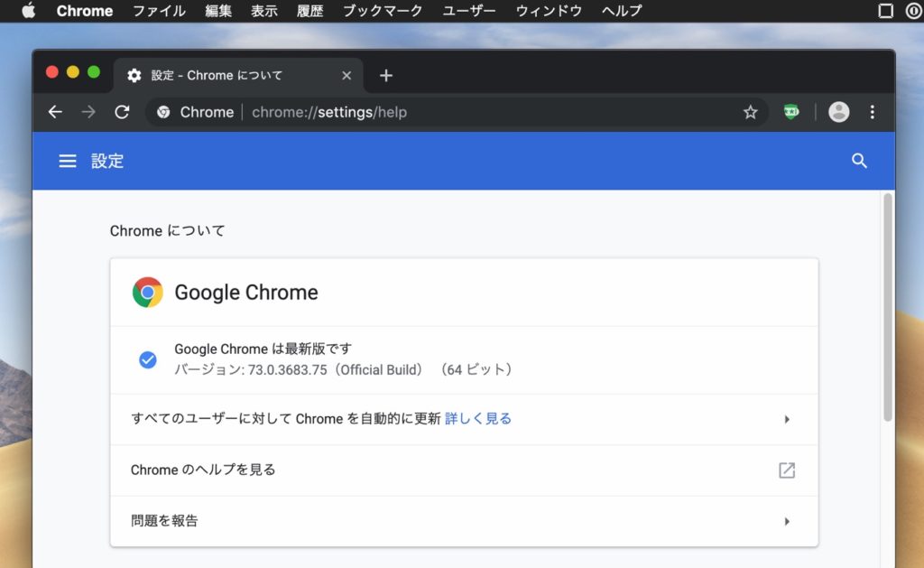Click the search icon in settings header

coord(858,161)
